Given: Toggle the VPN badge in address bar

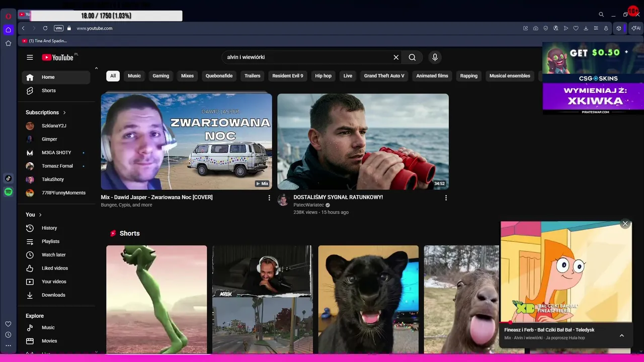Looking at the screenshot, I should (59, 28).
